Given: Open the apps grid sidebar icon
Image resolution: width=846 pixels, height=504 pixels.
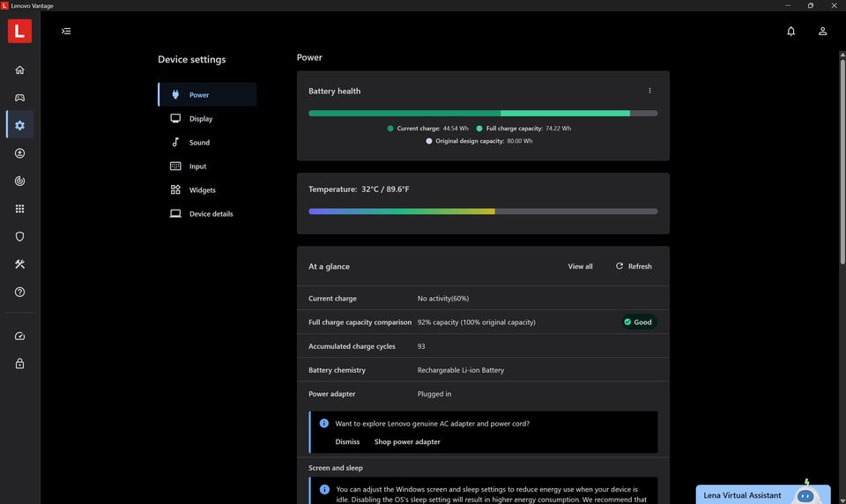Looking at the screenshot, I should [19, 209].
